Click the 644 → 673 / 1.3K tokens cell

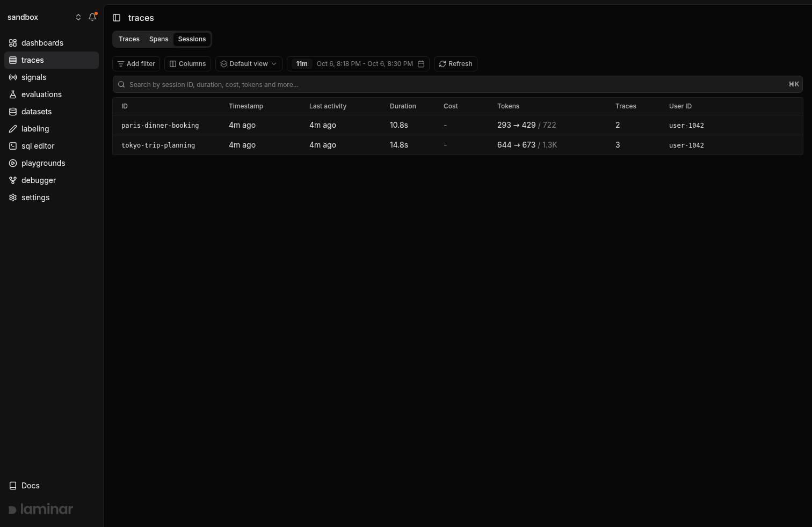coord(527,145)
